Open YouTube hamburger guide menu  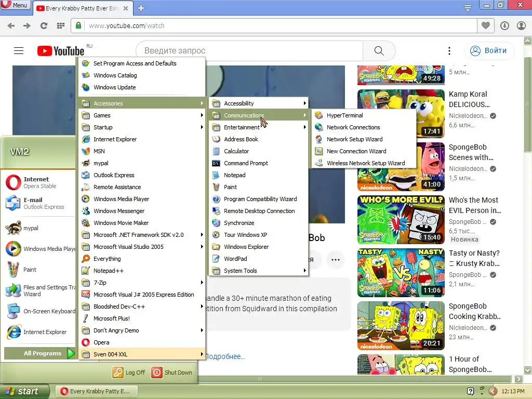click(19, 51)
